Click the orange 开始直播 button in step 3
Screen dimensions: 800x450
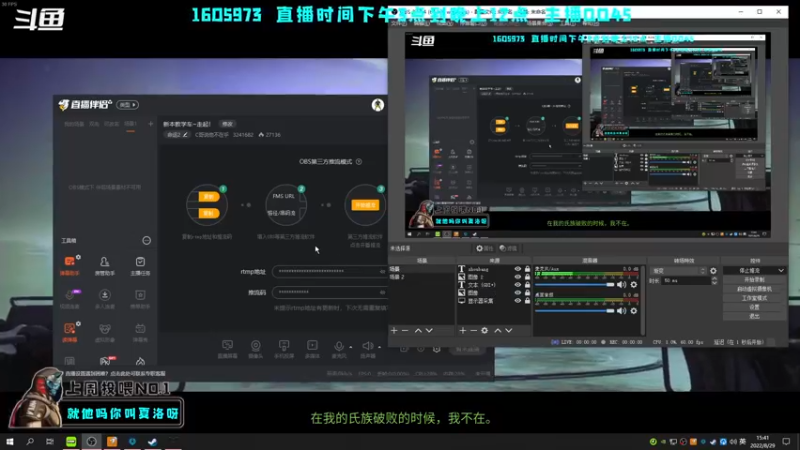coord(365,205)
